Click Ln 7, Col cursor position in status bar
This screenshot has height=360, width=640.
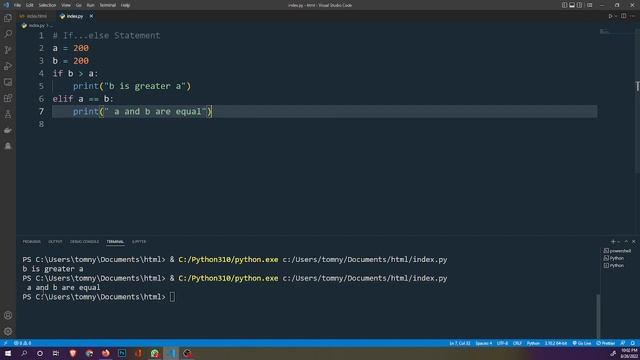(460, 343)
